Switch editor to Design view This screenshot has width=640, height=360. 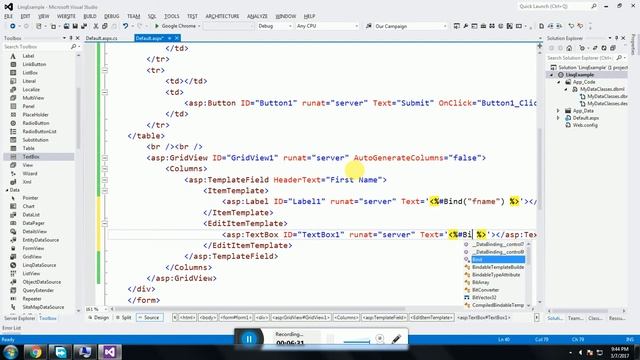(x=98, y=318)
